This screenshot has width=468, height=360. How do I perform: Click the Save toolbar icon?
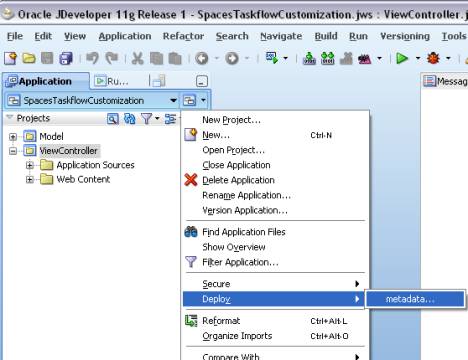47,59
